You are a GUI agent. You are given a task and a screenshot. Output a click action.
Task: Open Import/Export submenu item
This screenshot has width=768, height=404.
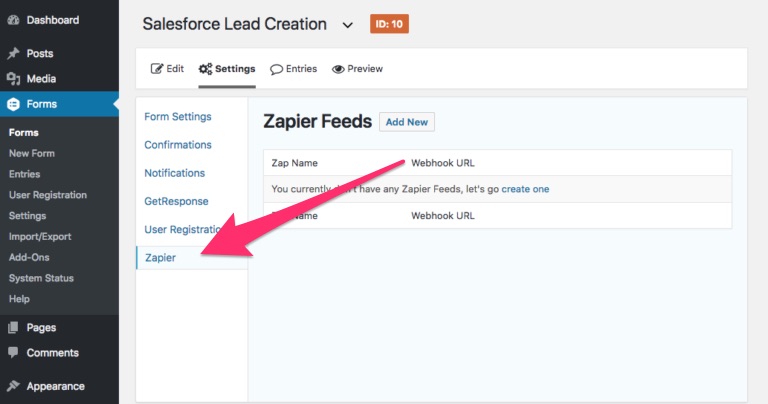pos(40,237)
